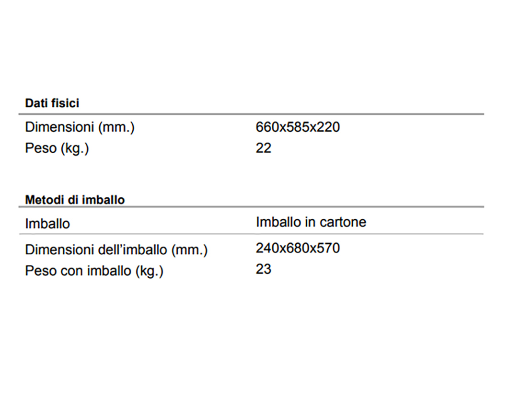Click the 'Imballo in cartone' value
The width and height of the screenshot is (532, 407).
click(x=311, y=222)
